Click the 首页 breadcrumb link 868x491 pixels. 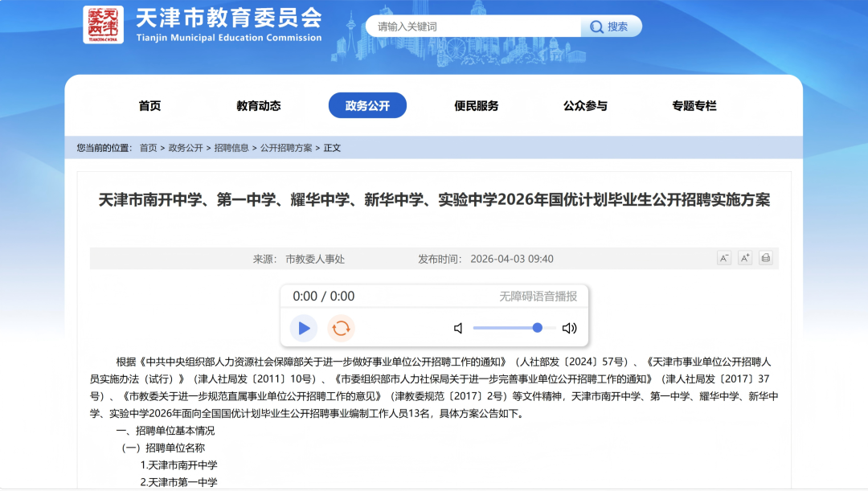coord(148,148)
